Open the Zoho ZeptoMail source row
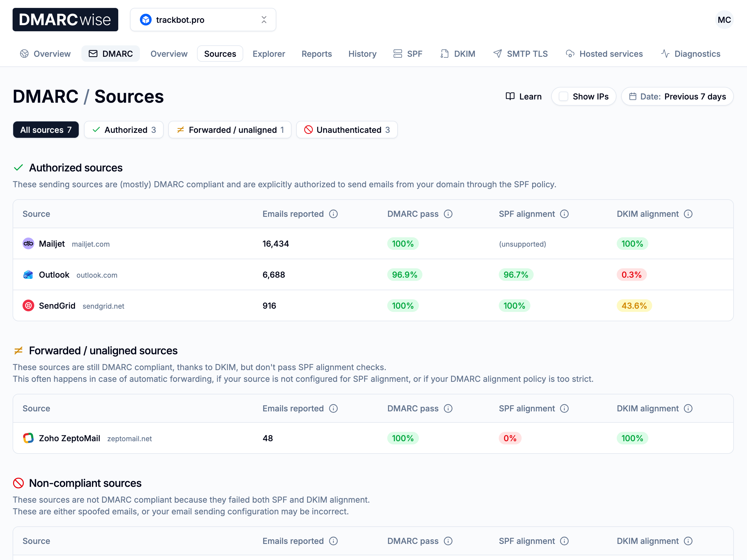 pyautogui.click(x=373, y=438)
